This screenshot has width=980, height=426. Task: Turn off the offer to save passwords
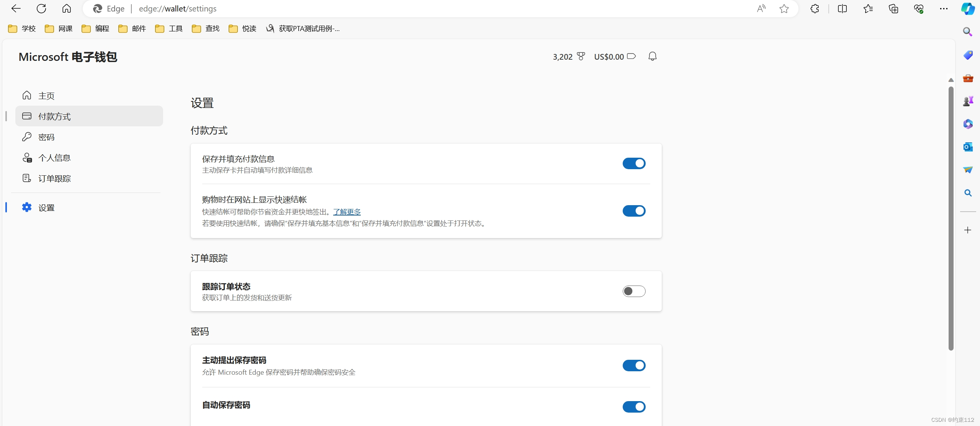(634, 366)
